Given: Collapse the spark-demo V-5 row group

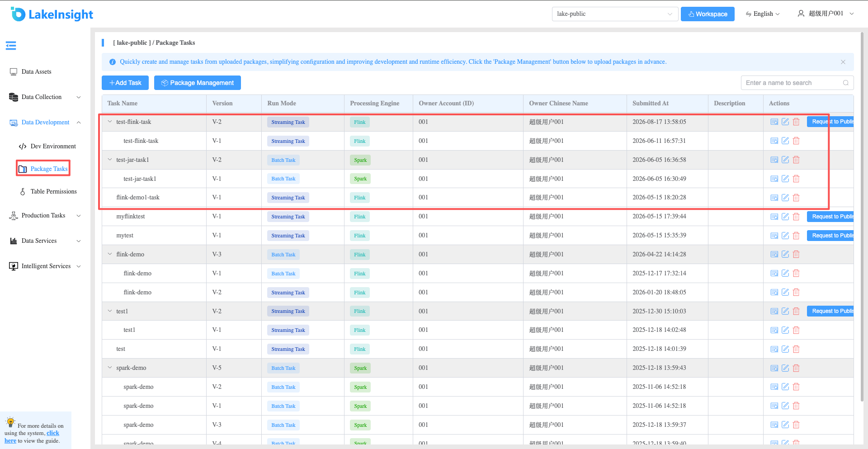Looking at the screenshot, I should tap(110, 368).
